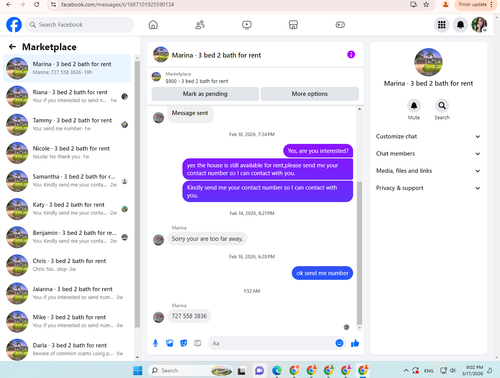Image resolution: width=500 pixels, height=378 pixels.
Task: Go to the Home feed icon
Action: pos(153,25)
